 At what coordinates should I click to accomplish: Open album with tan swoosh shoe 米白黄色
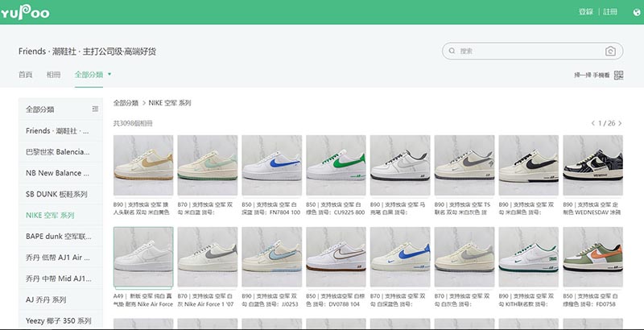[x=143, y=166]
